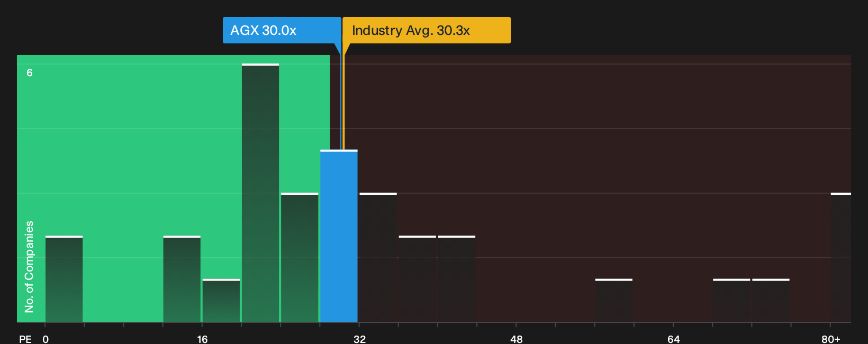Click the x-axis label 32
868x344 pixels.
pyautogui.click(x=359, y=339)
